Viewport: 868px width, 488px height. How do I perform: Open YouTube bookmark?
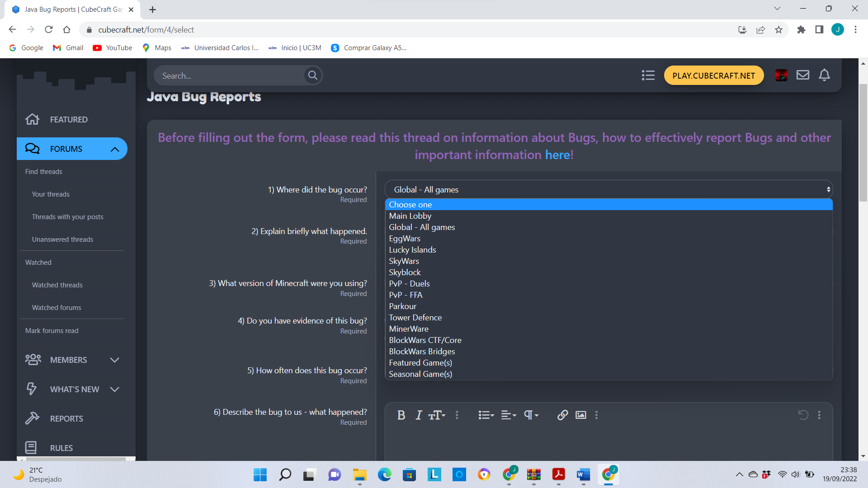(113, 48)
